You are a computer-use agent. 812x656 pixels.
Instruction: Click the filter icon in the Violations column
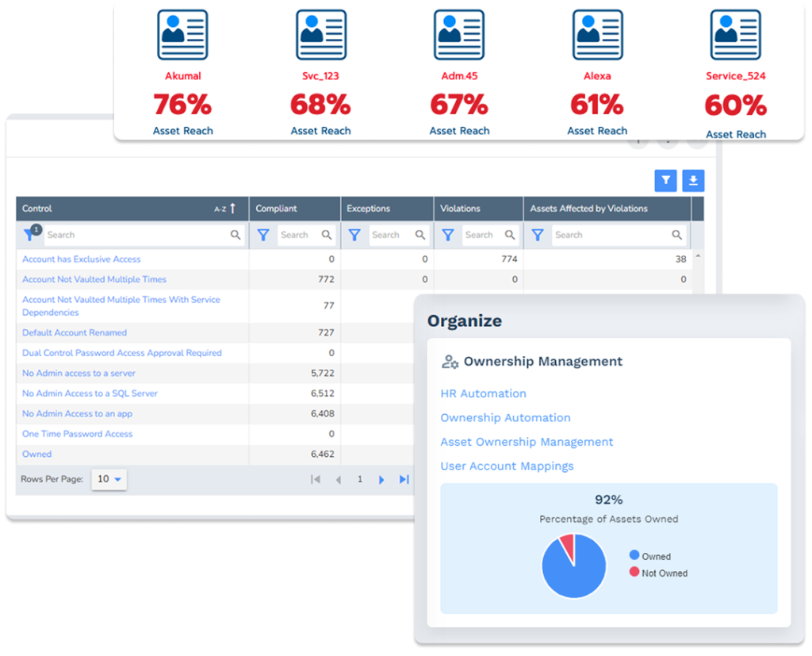point(448,235)
